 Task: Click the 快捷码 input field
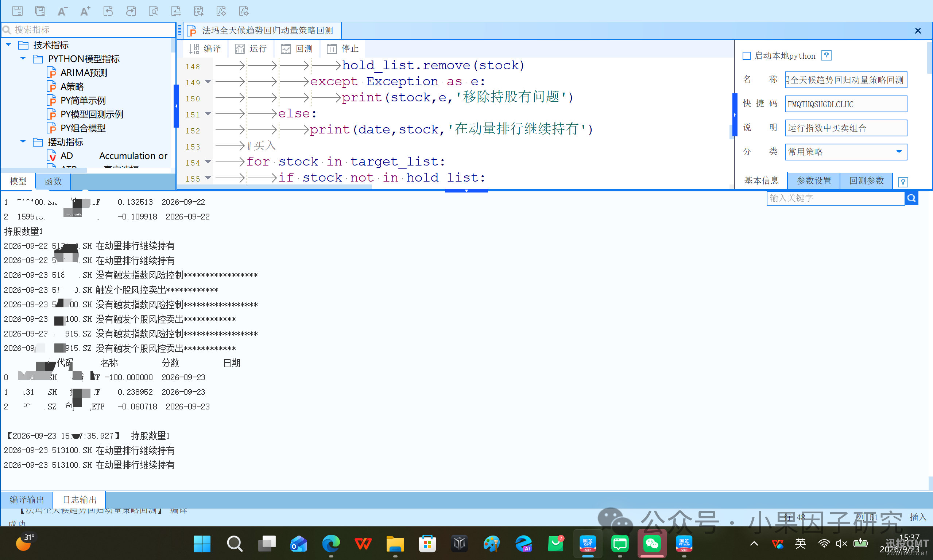point(845,104)
